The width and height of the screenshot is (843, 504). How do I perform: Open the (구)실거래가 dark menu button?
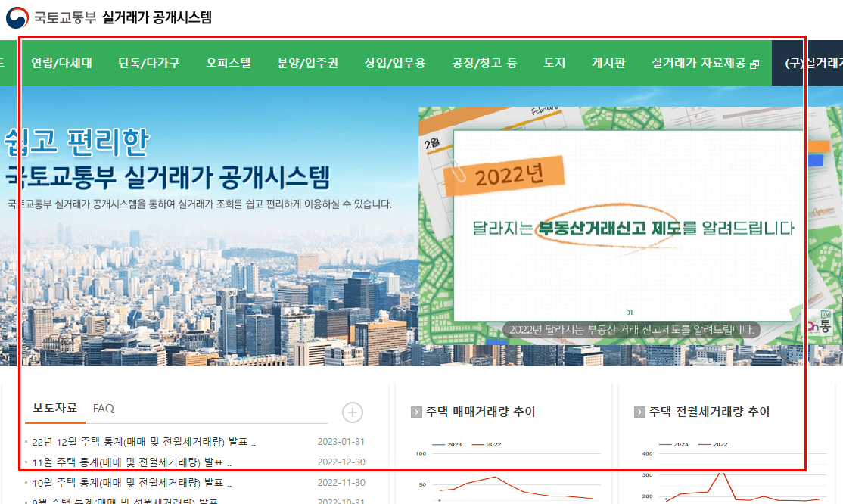click(x=807, y=63)
